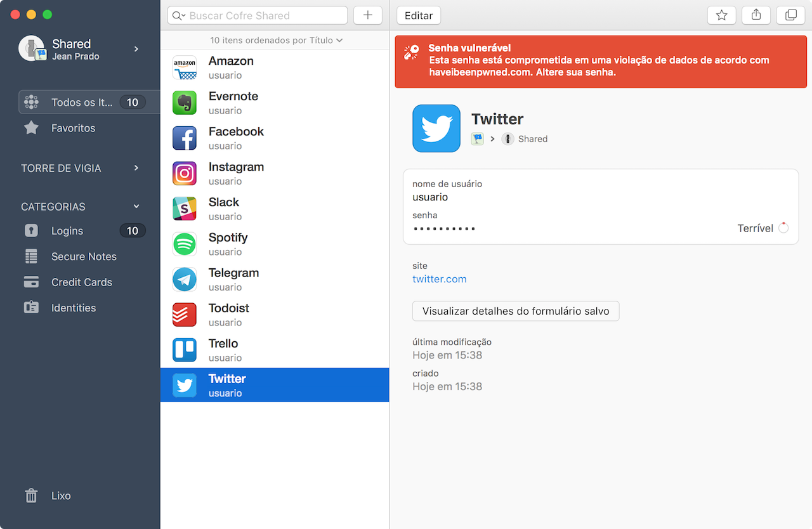Viewport: 812px width, 529px height.
Task: Click the duplicate windows icon in toolbar
Action: pyautogui.click(x=790, y=15)
